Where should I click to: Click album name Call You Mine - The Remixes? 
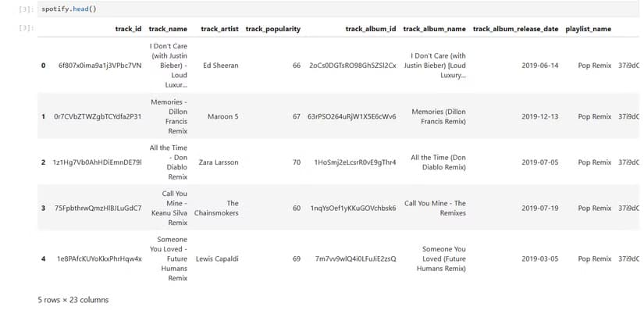435,208
